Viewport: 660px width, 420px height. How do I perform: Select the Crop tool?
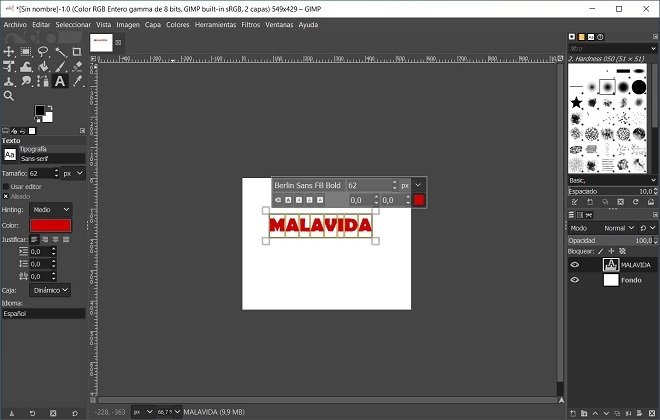point(77,52)
